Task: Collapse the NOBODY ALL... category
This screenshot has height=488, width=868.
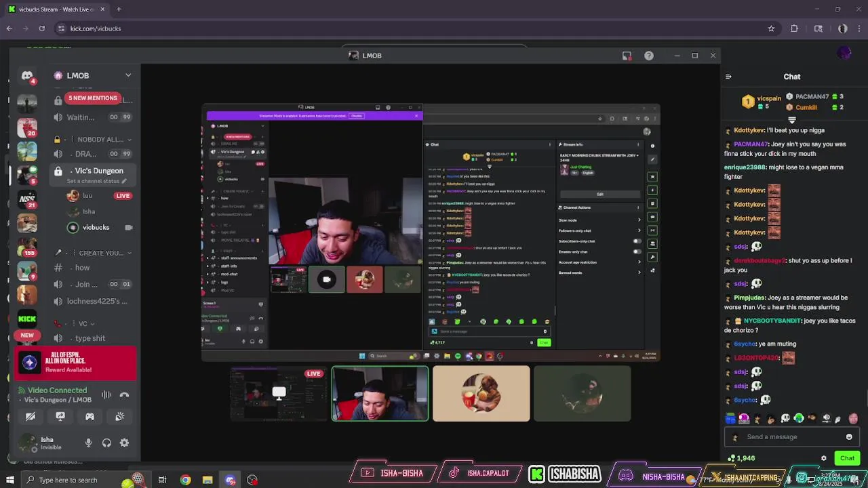Action: (x=100, y=140)
